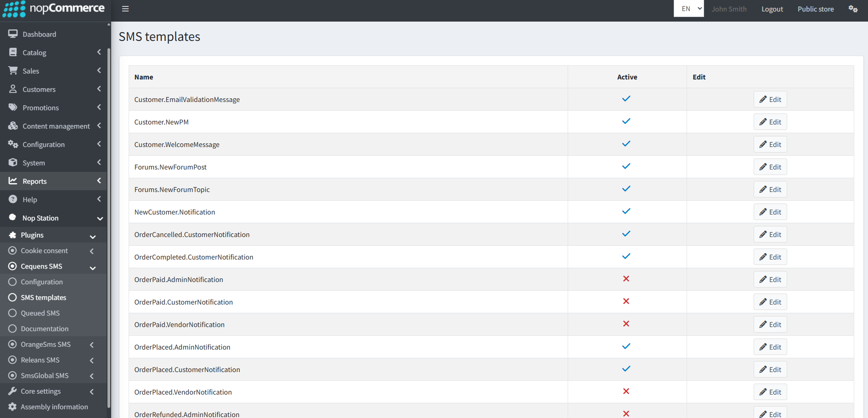Viewport: 868px width, 418px height.
Task: Open the EN language dropdown
Action: pyautogui.click(x=688, y=8)
